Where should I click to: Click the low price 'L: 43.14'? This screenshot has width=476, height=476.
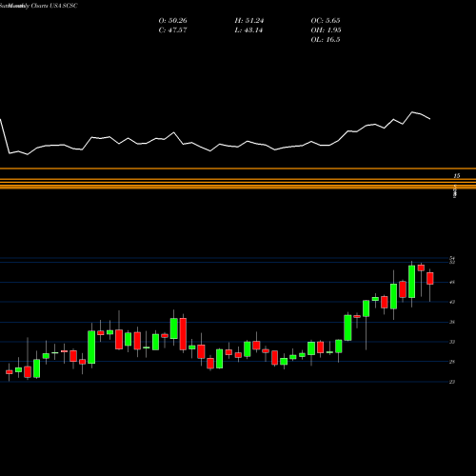(x=248, y=30)
